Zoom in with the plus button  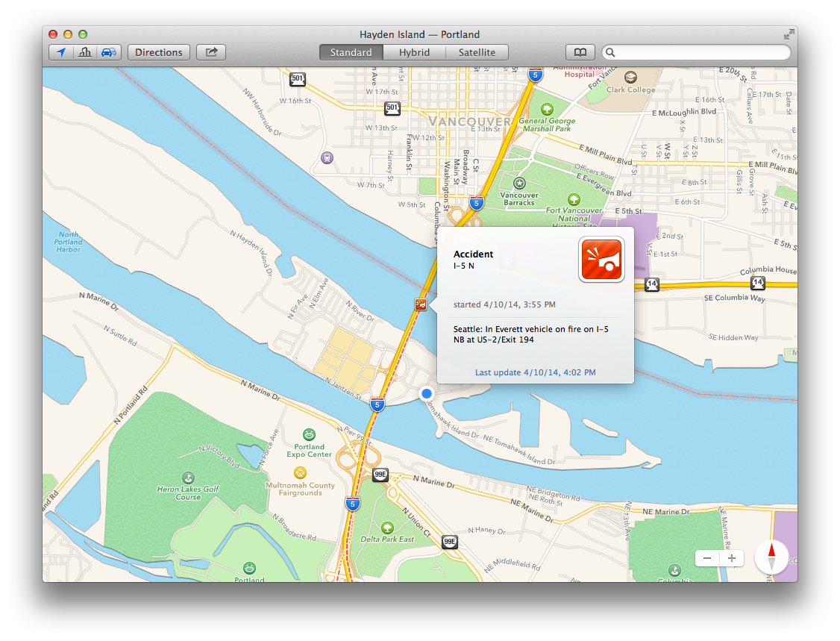coord(732,558)
